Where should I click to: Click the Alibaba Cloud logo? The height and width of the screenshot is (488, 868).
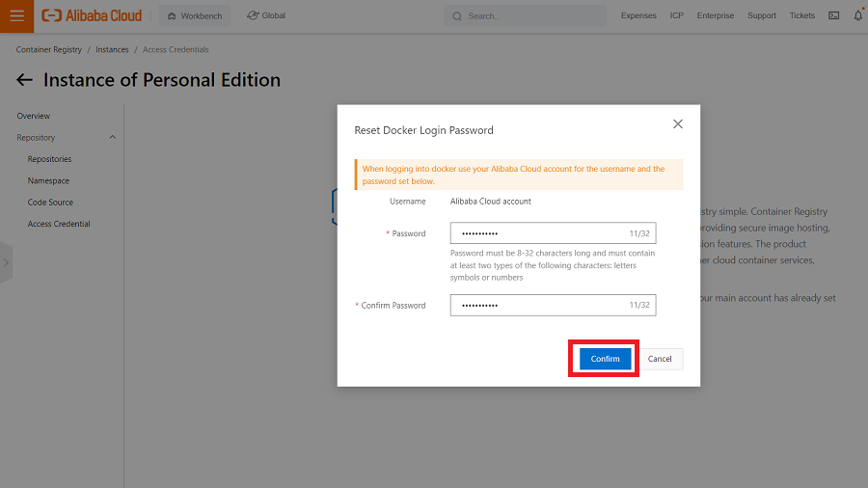[x=92, y=15]
